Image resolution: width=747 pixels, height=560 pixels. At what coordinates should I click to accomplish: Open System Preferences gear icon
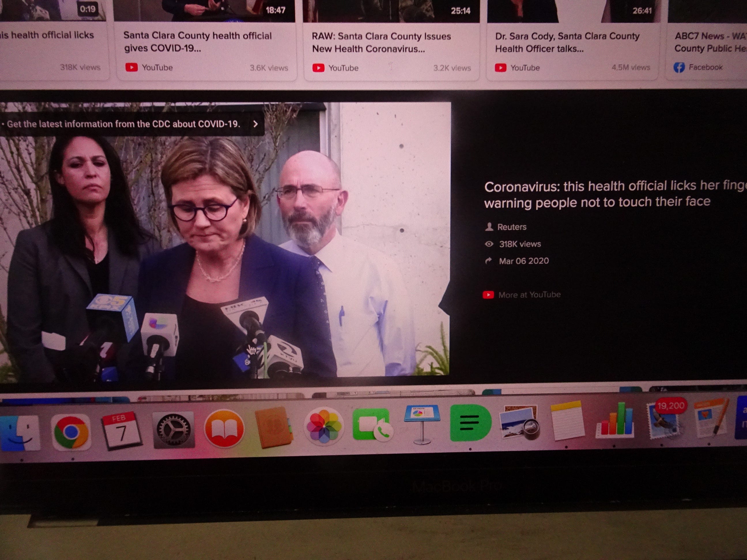(173, 430)
